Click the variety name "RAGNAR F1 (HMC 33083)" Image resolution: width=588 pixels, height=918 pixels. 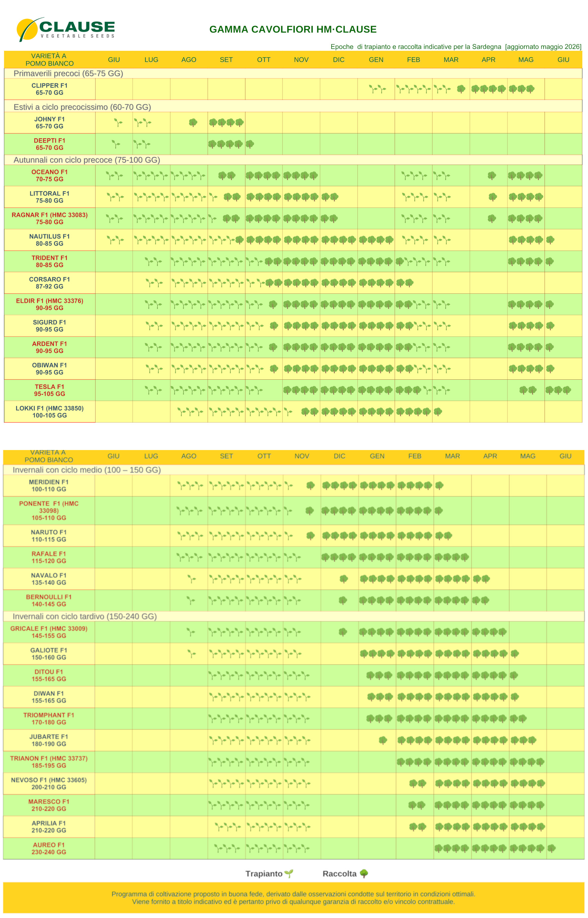[50, 215]
